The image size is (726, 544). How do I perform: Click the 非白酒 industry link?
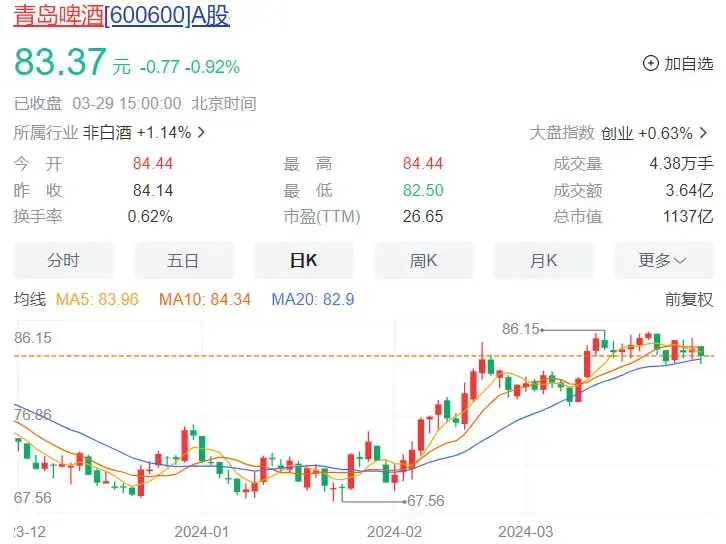tap(107, 133)
